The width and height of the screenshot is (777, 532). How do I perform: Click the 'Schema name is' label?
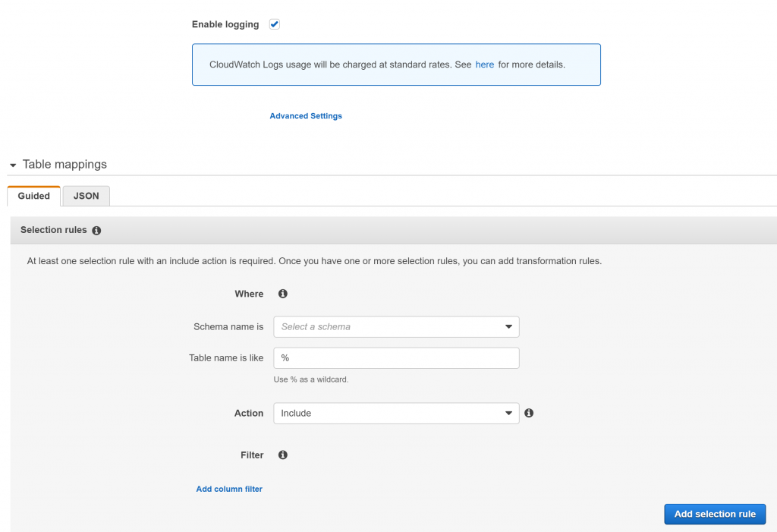point(228,327)
